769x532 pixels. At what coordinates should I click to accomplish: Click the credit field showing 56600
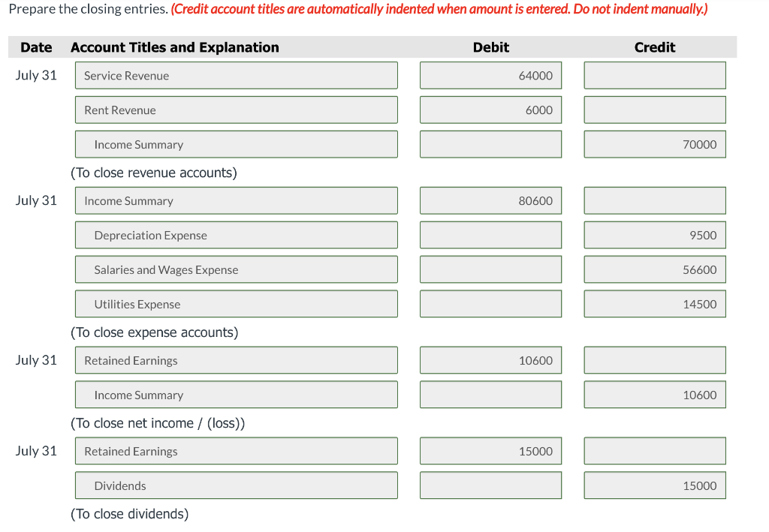[655, 269]
